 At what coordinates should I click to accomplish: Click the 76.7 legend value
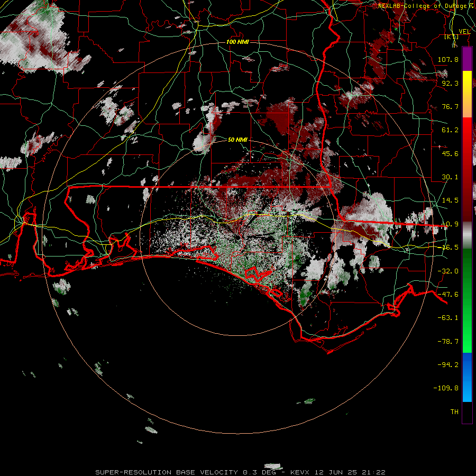pyautogui.click(x=450, y=106)
